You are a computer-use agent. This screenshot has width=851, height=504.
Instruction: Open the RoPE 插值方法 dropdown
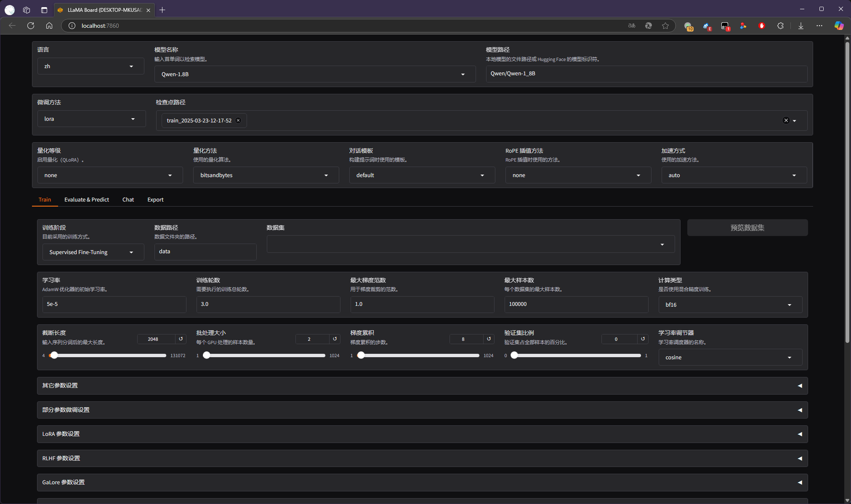(578, 175)
